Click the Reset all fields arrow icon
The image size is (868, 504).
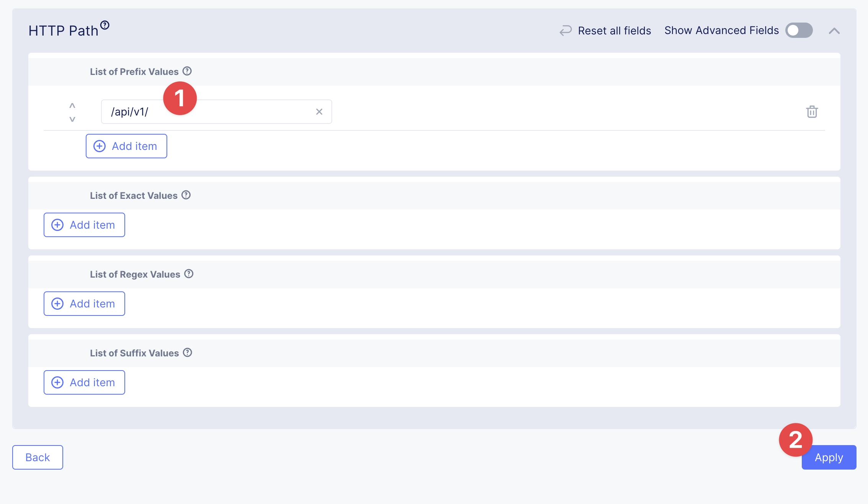[x=565, y=31]
